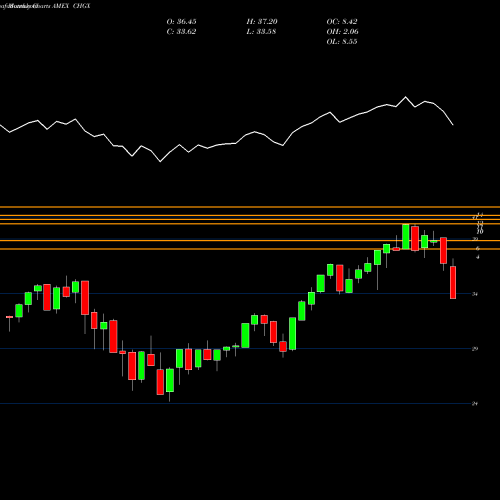Click the OC: 8.42 reading

point(342,22)
